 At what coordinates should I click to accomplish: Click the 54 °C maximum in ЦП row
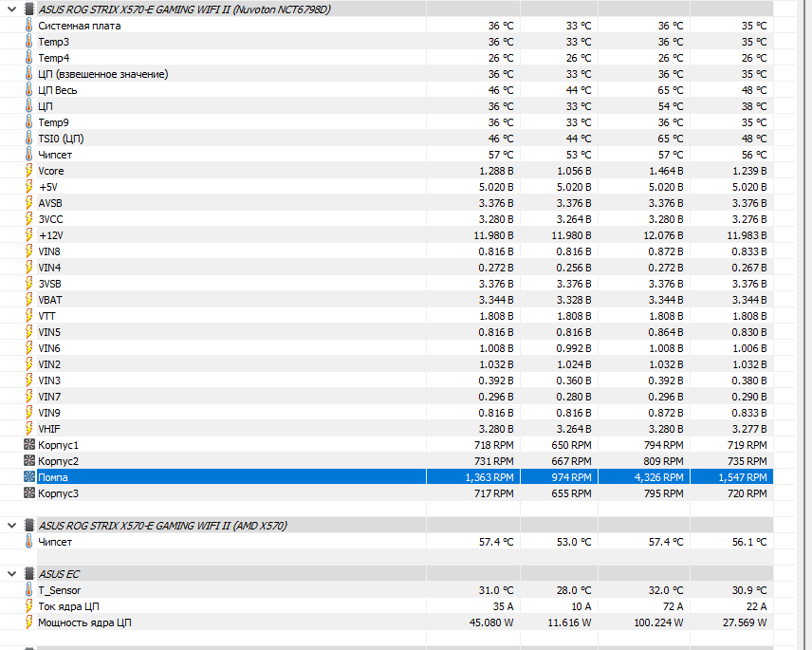click(671, 106)
